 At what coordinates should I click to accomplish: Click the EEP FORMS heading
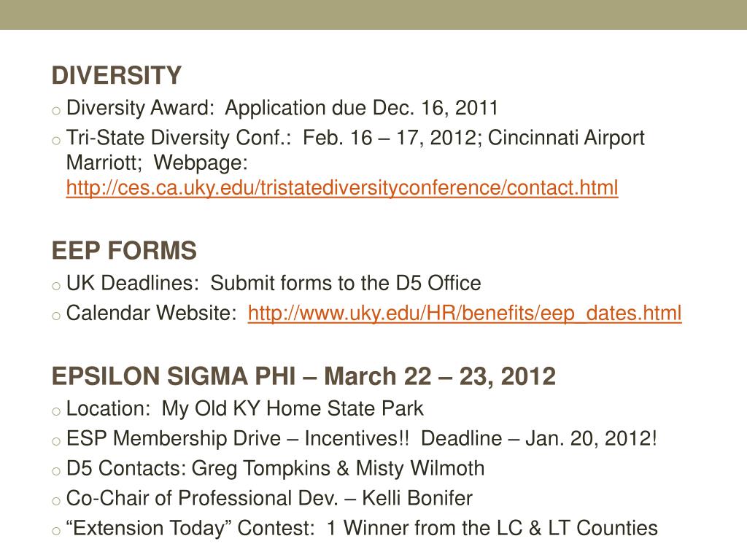(124, 252)
